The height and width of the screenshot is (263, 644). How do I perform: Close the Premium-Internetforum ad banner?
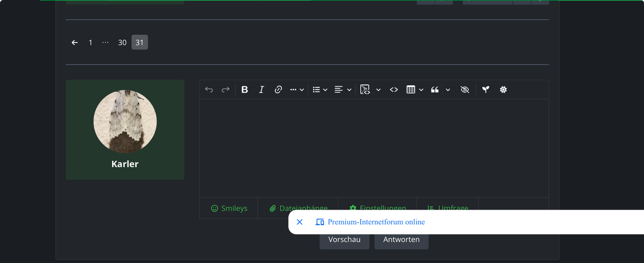299,222
